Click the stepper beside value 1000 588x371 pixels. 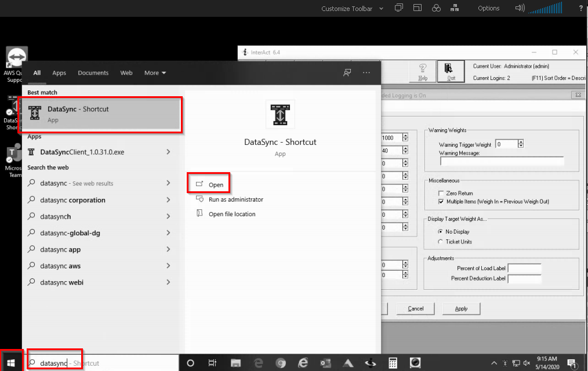[x=405, y=137]
